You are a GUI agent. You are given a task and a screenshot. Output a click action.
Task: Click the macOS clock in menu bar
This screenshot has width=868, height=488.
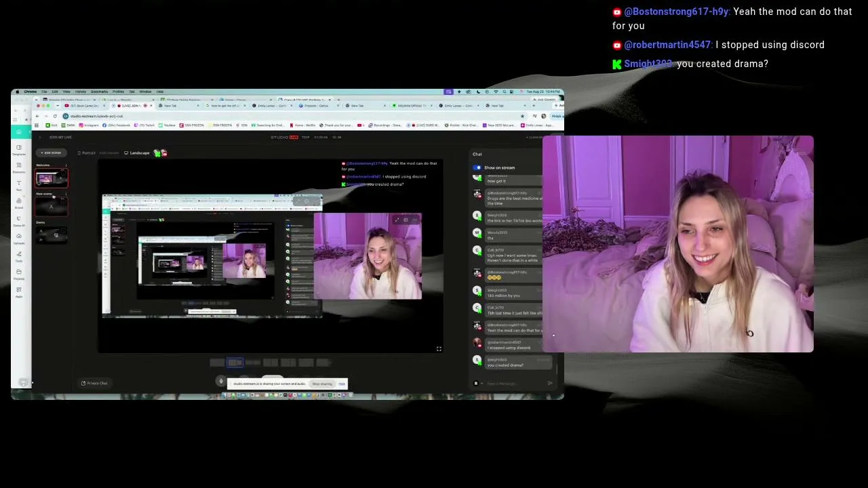[543, 91]
